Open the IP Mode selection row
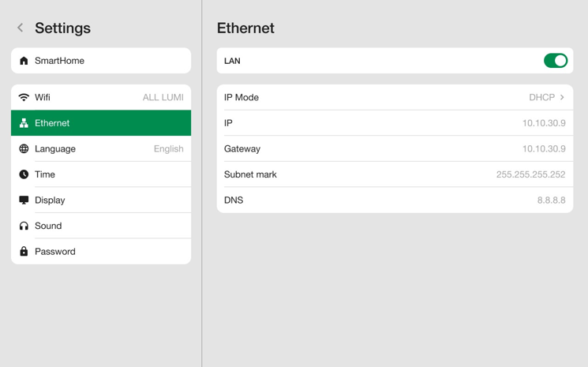588x367 pixels. (395, 98)
